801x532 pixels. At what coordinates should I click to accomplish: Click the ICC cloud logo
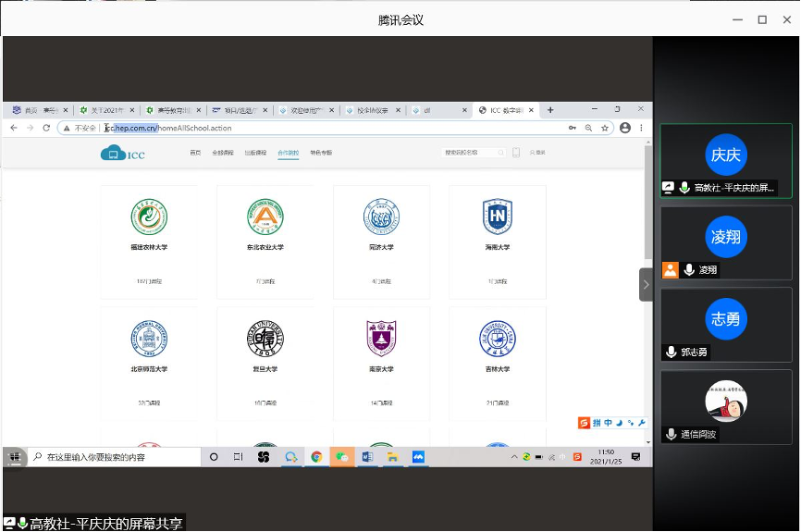point(122,153)
